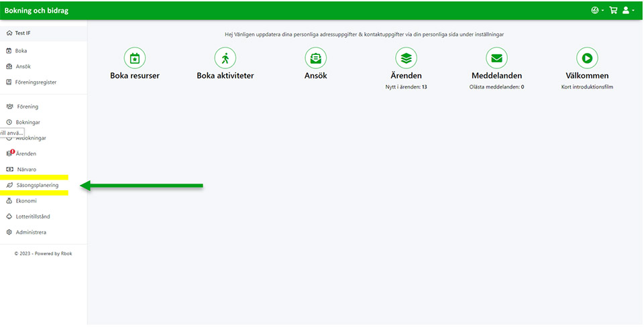Click the Kort introduktionsfilm link text
The image size is (644, 327).
(587, 86)
